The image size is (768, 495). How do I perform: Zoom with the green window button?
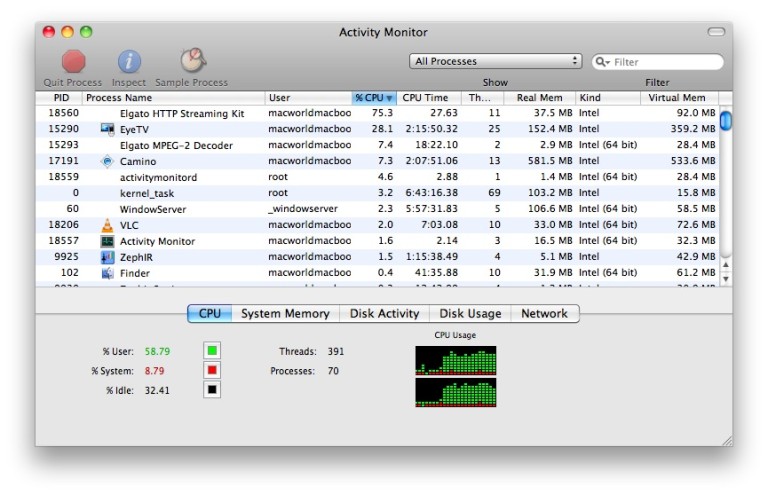86,32
